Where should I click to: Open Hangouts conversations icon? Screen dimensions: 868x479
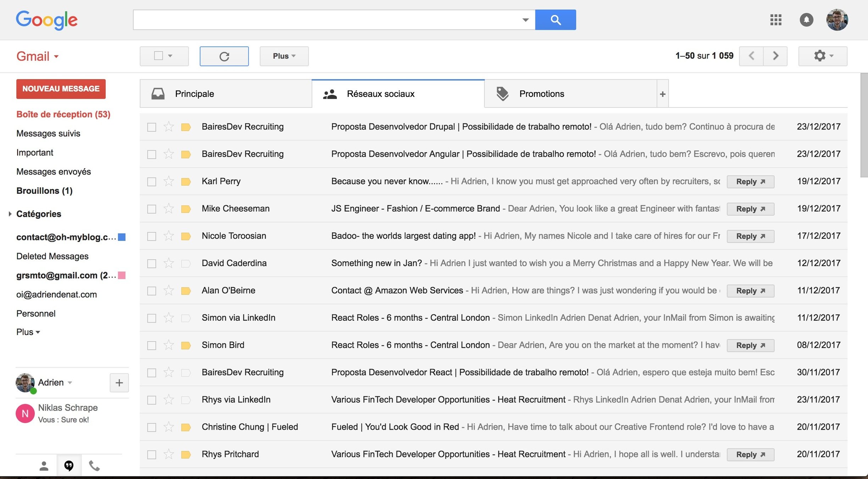[69, 466]
